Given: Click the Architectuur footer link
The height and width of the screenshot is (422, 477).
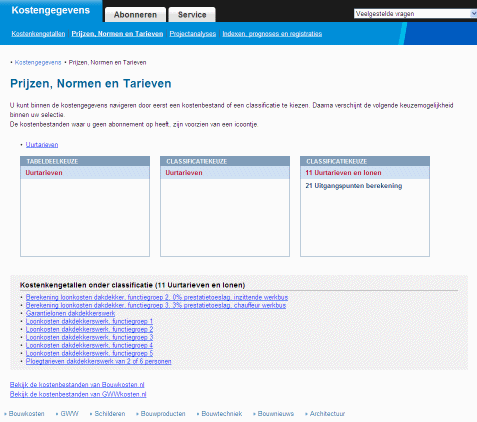Looking at the screenshot, I should pos(327,414).
